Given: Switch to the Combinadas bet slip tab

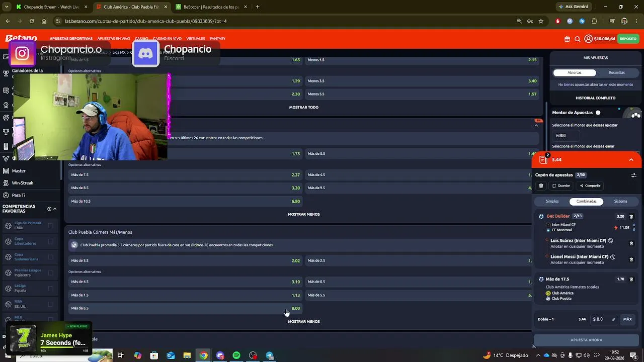Looking at the screenshot, I should [586, 201].
